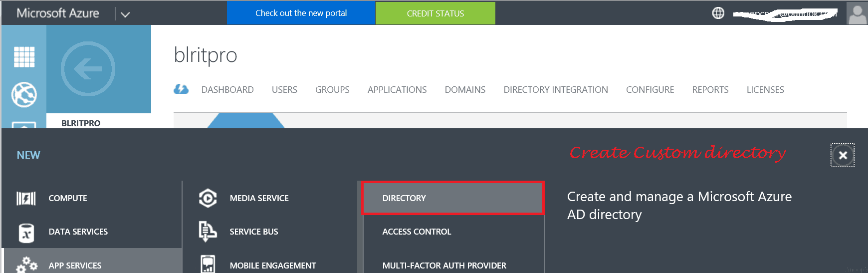Choose Compute in the NEW menu
The image size is (868, 273).
[x=68, y=198]
